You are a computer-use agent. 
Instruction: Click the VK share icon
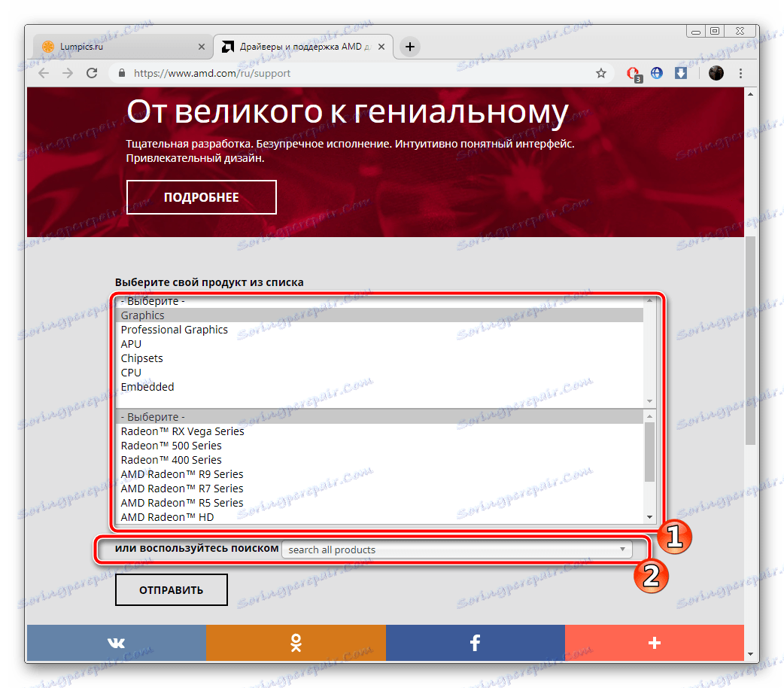click(115, 643)
